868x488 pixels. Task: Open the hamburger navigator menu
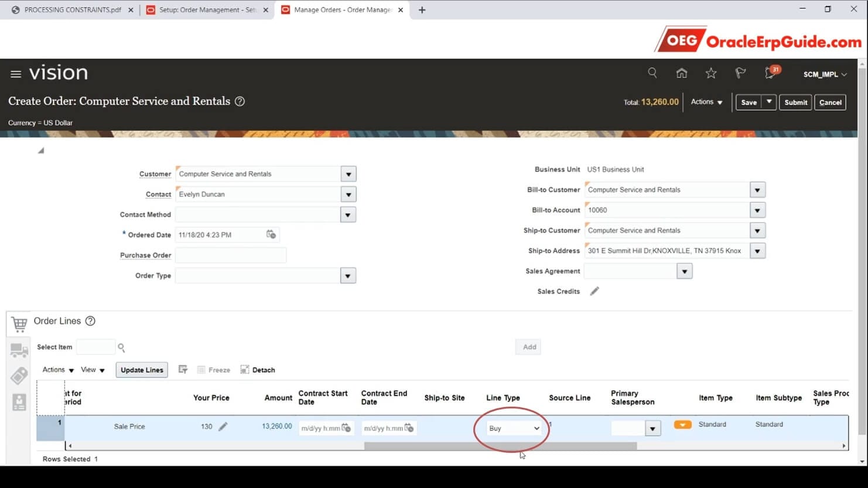click(16, 74)
